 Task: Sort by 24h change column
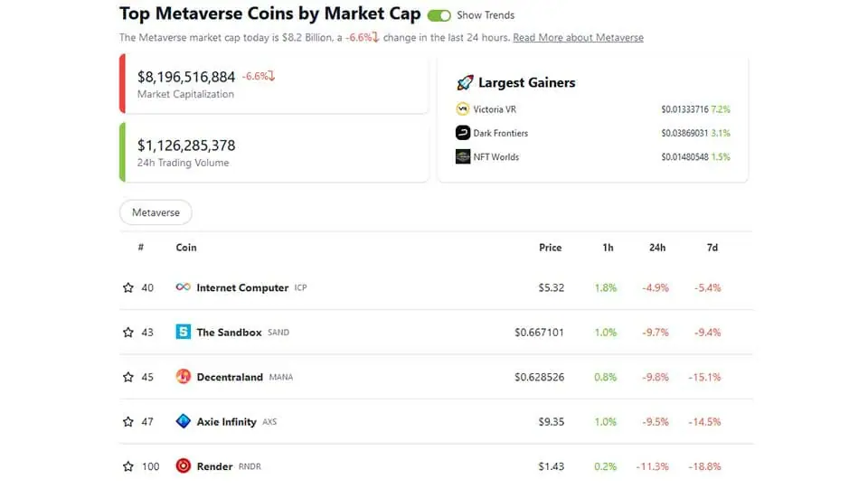(656, 248)
